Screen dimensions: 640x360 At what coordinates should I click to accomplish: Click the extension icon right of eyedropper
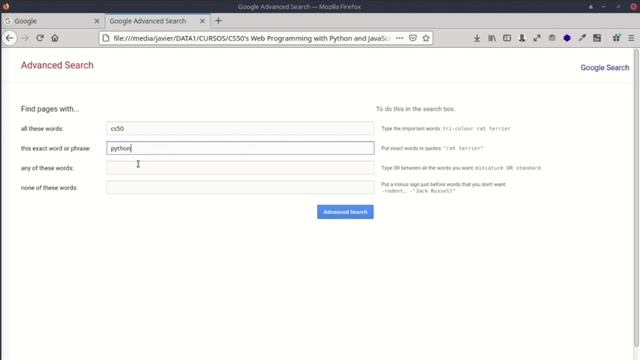(597, 38)
